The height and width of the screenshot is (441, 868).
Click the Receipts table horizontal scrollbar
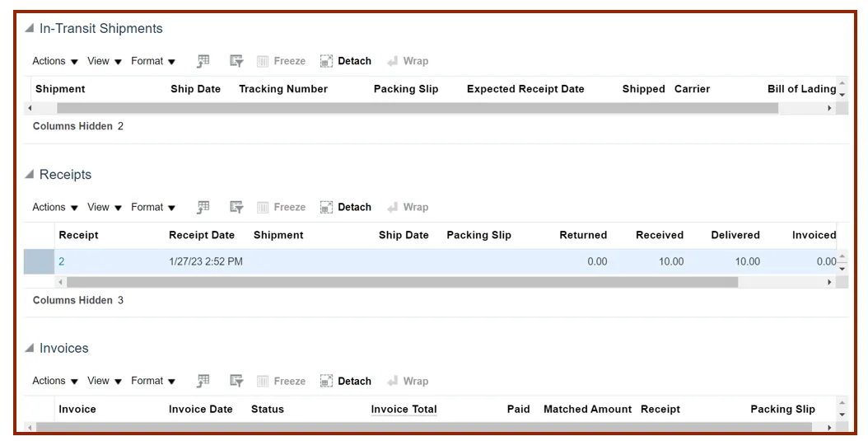pyautogui.click(x=402, y=282)
